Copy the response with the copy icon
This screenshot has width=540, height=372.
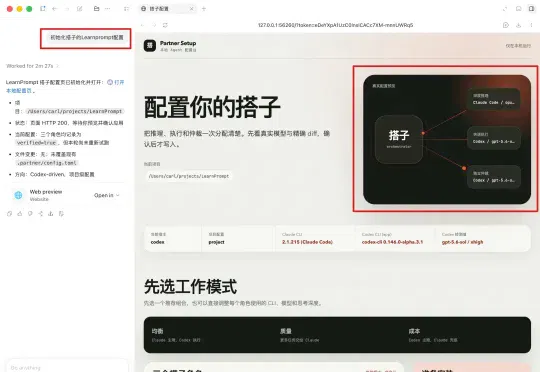(x=9, y=214)
